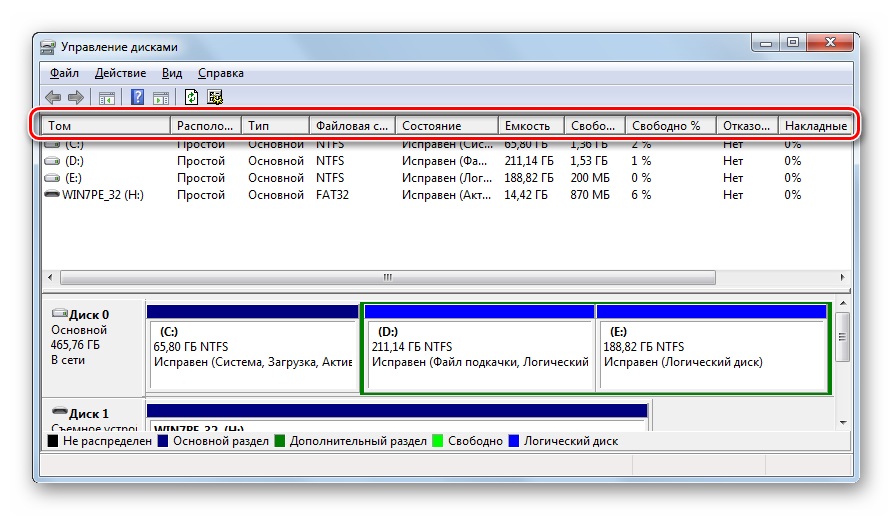The image size is (893, 516).
Task: Sort by the Емкость column header
Action: (x=530, y=126)
